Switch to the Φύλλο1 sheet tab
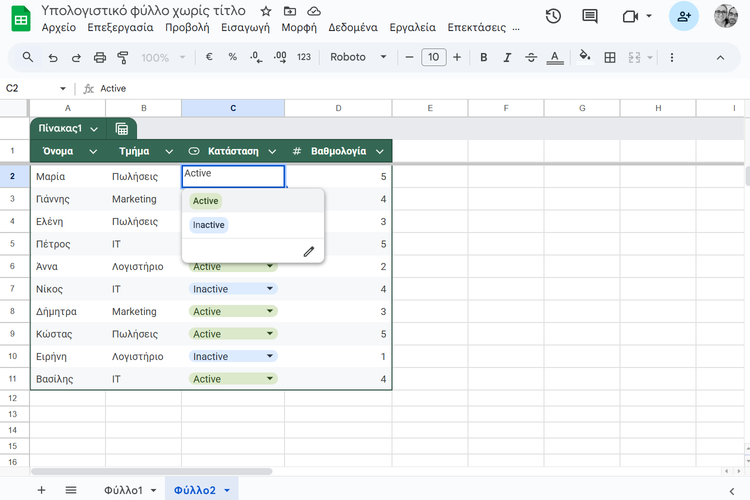The image size is (750, 500). click(x=123, y=490)
